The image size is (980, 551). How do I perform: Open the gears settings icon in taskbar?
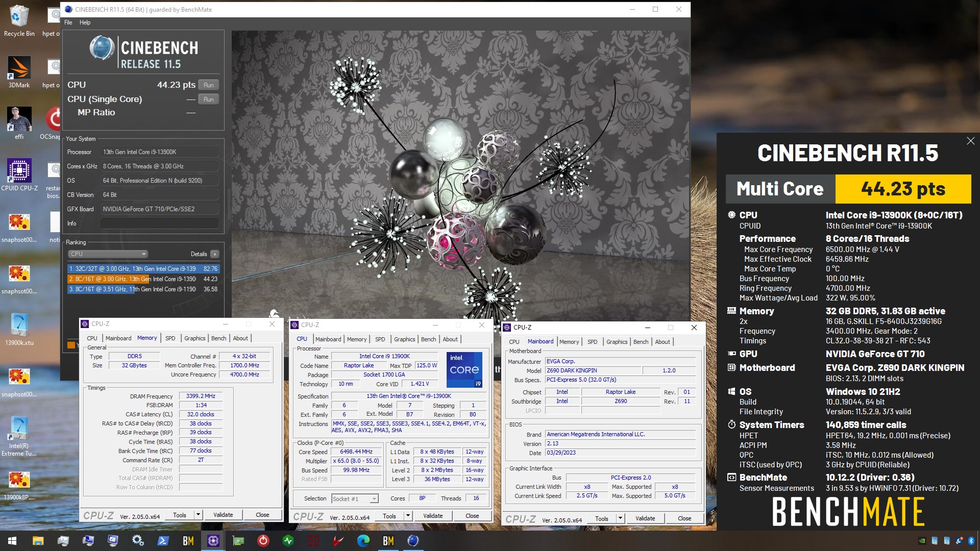point(138,541)
